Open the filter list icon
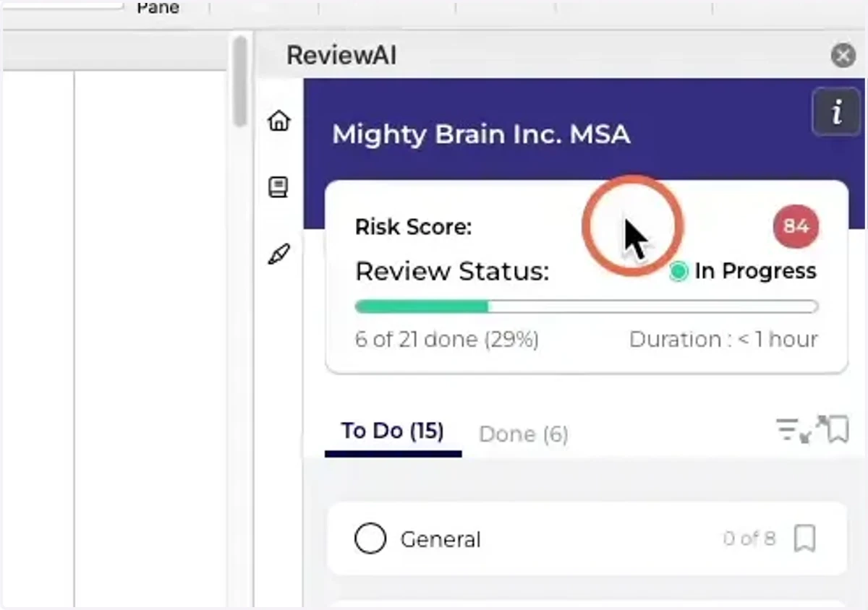Screen dimensions: 868x610 787,429
